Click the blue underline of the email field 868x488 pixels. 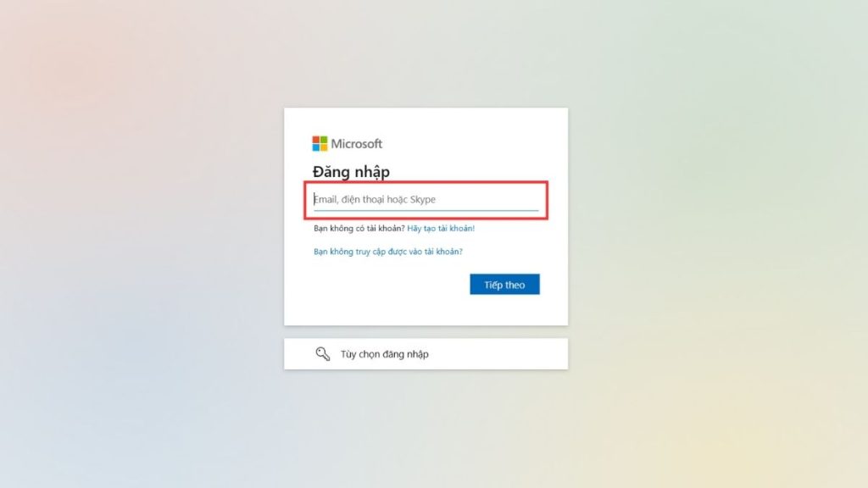click(x=426, y=210)
